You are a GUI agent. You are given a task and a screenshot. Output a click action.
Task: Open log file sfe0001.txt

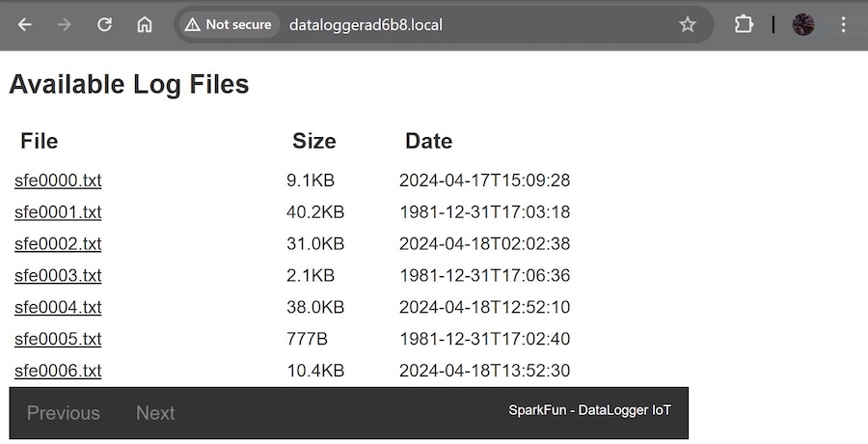click(58, 212)
